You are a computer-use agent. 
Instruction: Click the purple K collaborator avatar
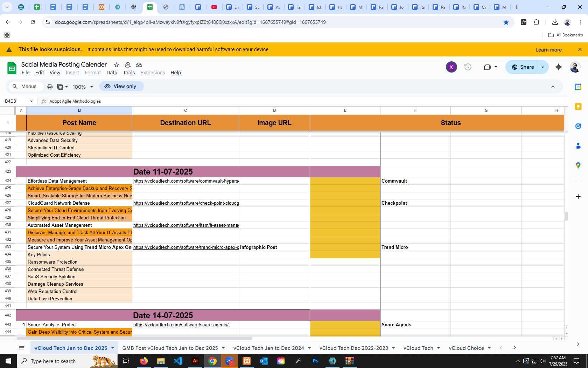click(x=451, y=67)
